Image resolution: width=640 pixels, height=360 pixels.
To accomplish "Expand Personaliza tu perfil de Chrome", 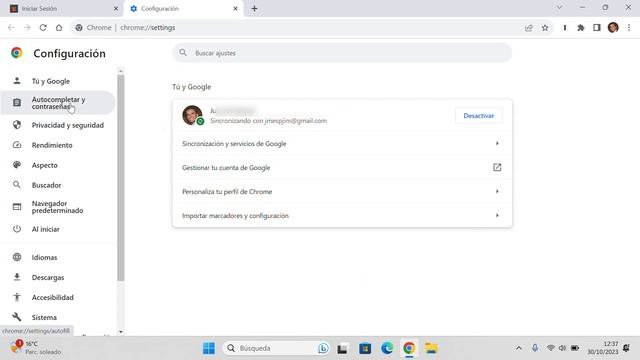I will click(342, 191).
